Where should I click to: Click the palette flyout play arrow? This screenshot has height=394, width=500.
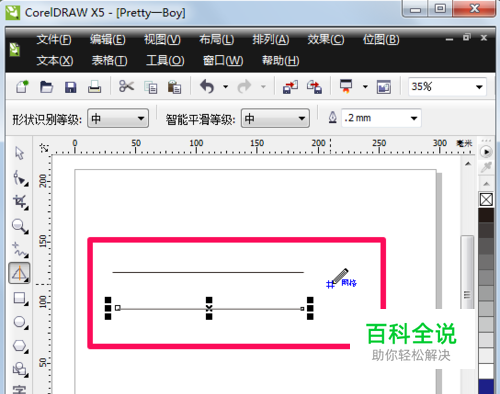pyautogui.click(x=486, y=152)
